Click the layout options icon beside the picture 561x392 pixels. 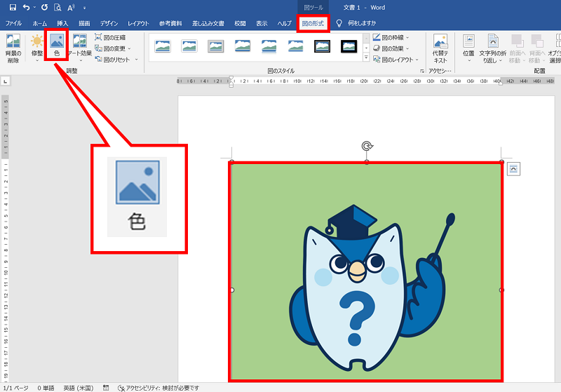pyautogui.click(x=513, y=168)
